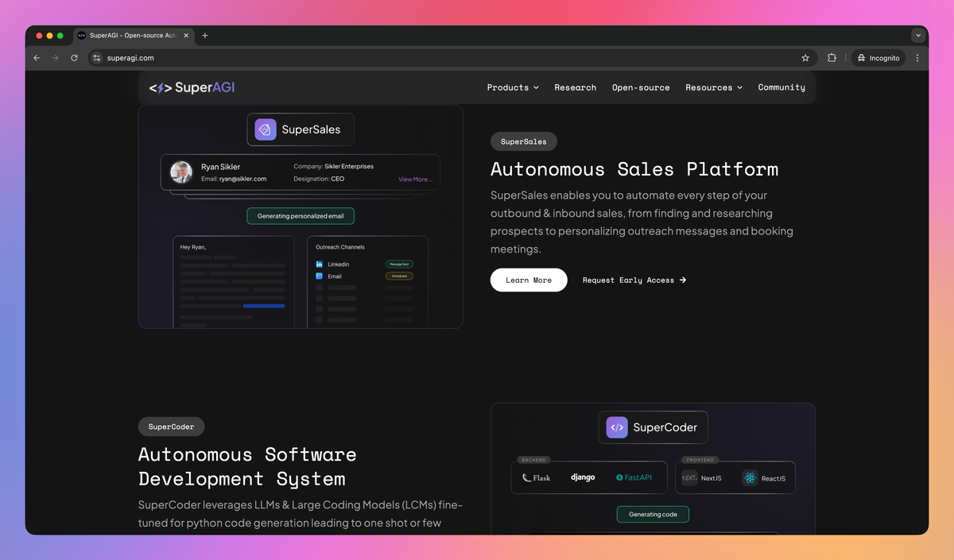The image size is (954, 560).
Task: Click the SuperCoder pill label
Action: tap(172, 427)
